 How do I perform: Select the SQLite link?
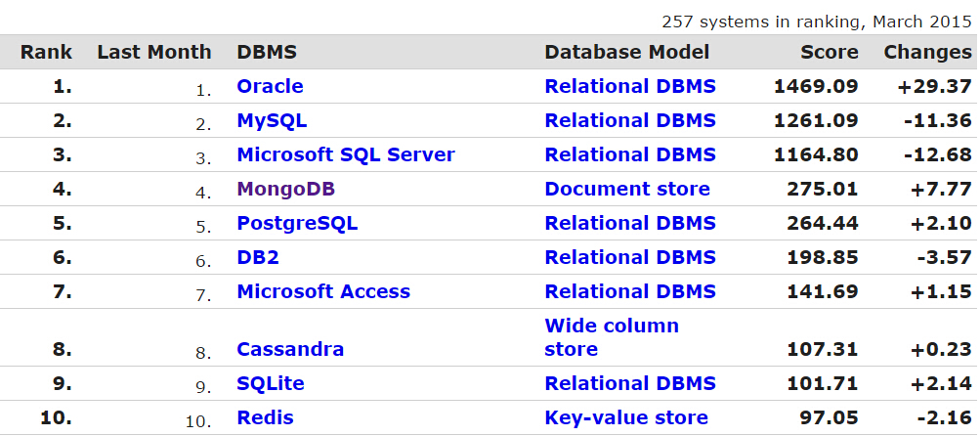(271, 383)
